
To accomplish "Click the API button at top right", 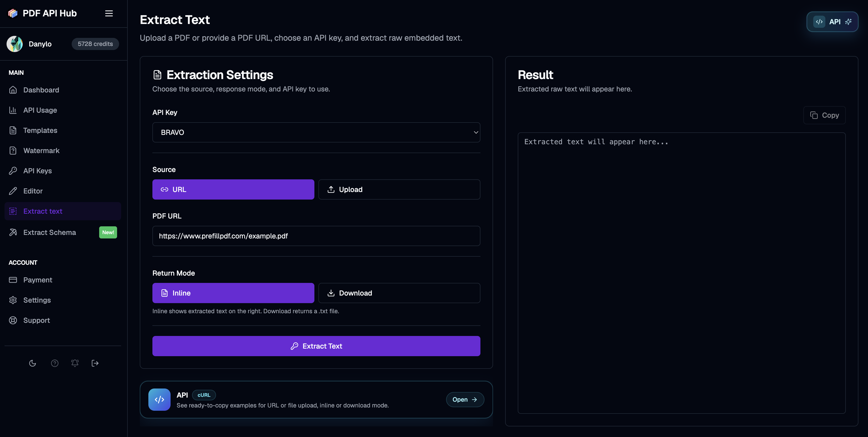I will coord(832,21).
